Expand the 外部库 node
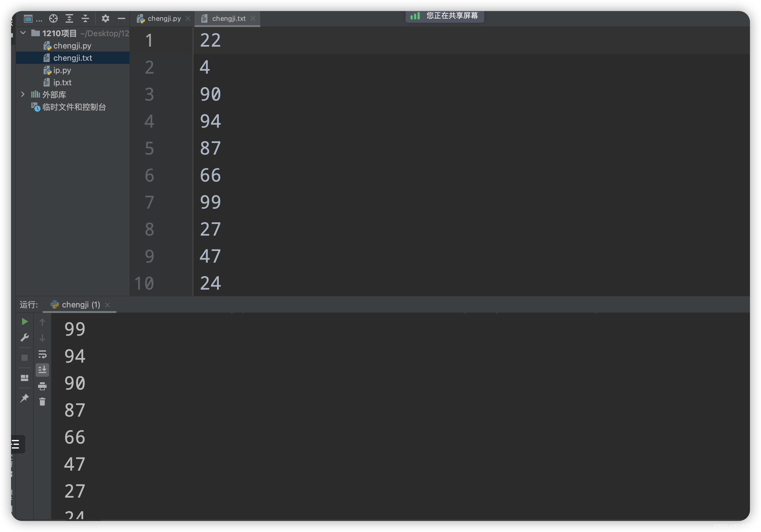The image size is (761, 532). pos(22,94)
